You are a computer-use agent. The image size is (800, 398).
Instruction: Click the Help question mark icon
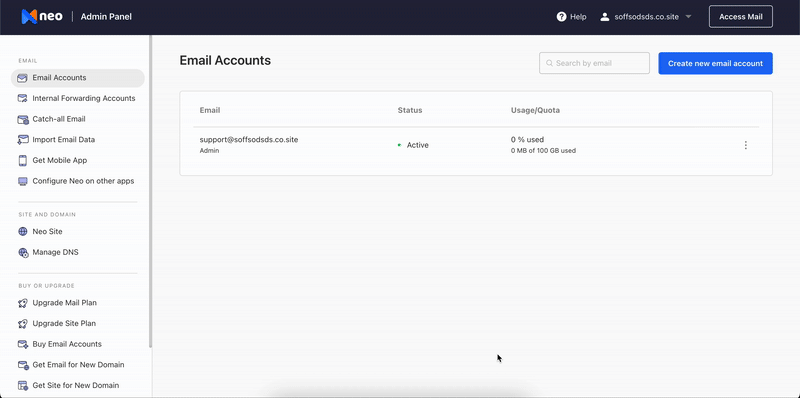pyautogui.click(x=561, y=17)
